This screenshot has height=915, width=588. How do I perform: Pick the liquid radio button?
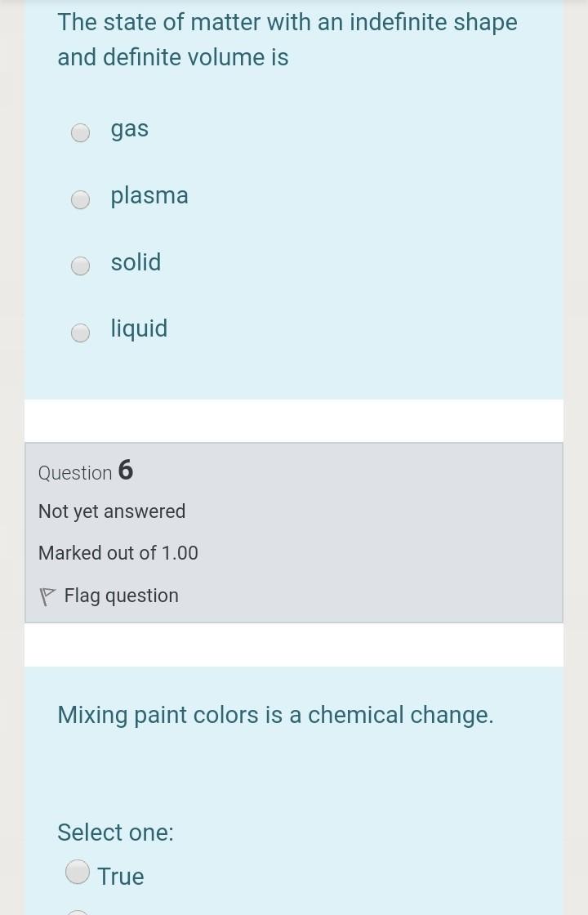[80, 333]
